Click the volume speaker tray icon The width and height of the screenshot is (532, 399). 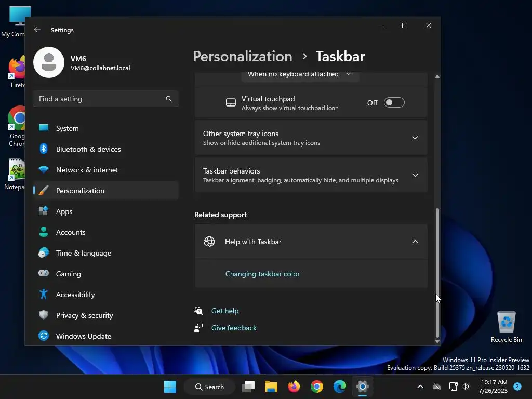click(x=465, y=387)
